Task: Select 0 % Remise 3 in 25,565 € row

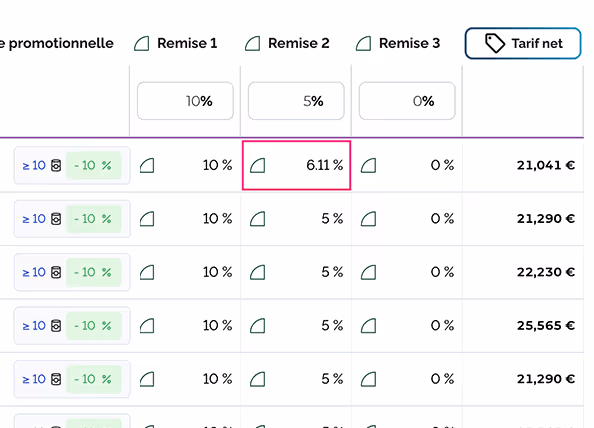Action: [442, 325]
